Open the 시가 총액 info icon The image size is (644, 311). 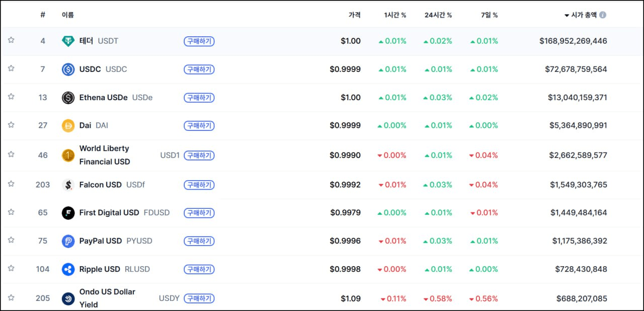(603, 15)
